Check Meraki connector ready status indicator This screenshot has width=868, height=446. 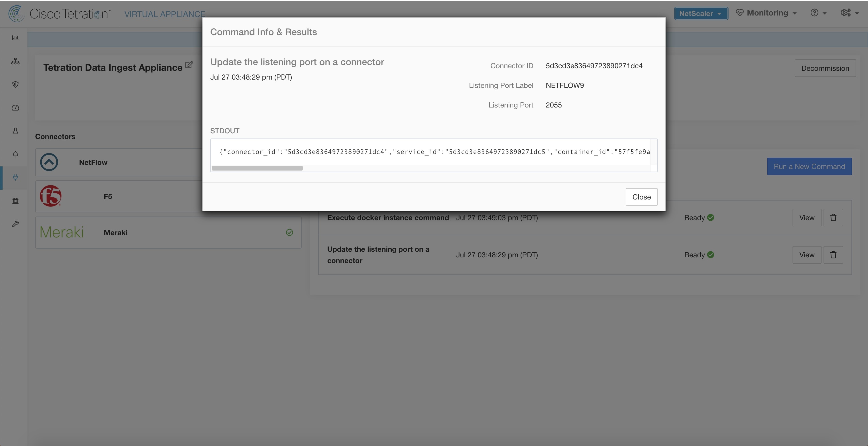tap(289, 232)
